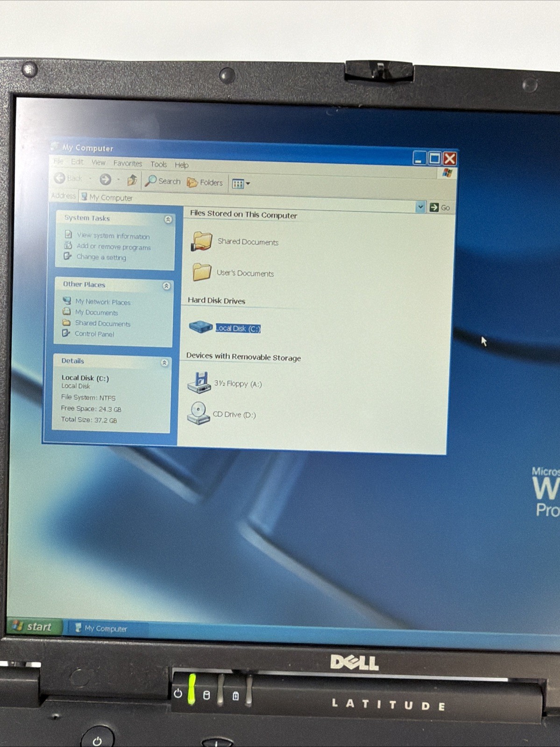Select the Shared Documents folder icon
The image size is (560, 747).
click(202, 241)
